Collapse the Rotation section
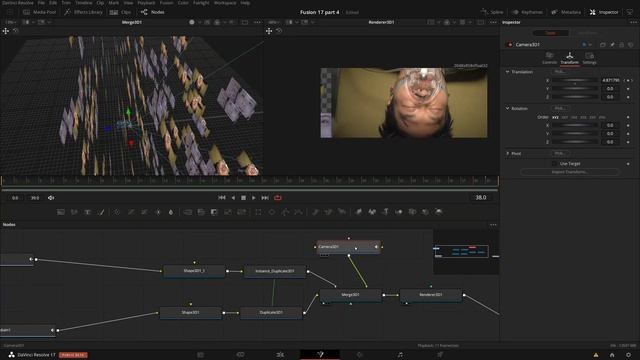The height and width of the screenshot is (360, 640). [x=507, y=109]
